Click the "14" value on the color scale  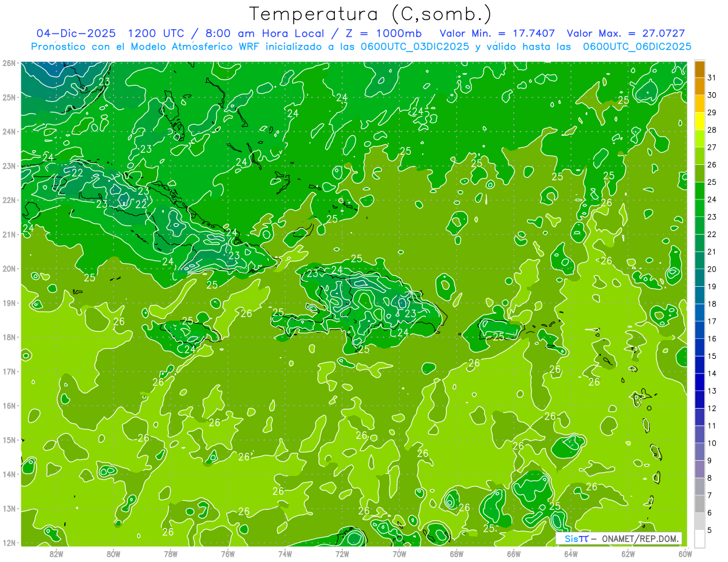pos(712,373)
